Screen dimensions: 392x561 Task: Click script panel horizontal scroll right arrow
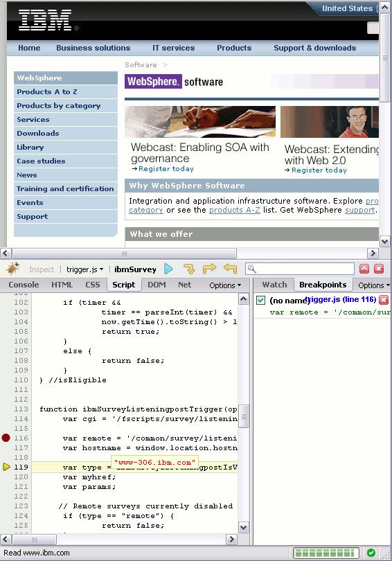232,539
